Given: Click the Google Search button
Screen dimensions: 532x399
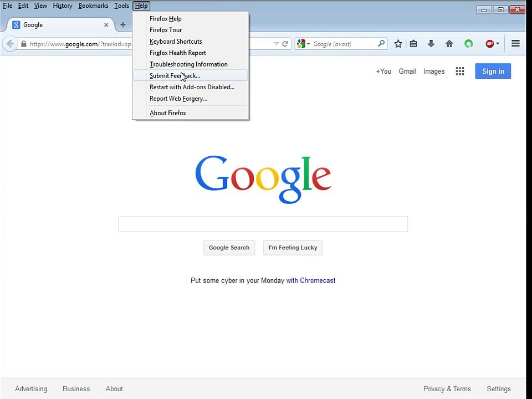Looking at the screenshot, I should pos(229,248).
